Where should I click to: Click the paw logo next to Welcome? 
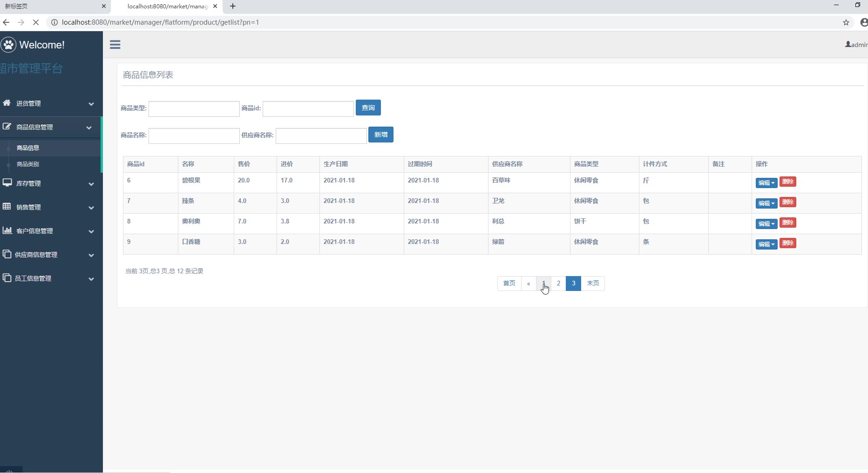click(x=8, y=45)
